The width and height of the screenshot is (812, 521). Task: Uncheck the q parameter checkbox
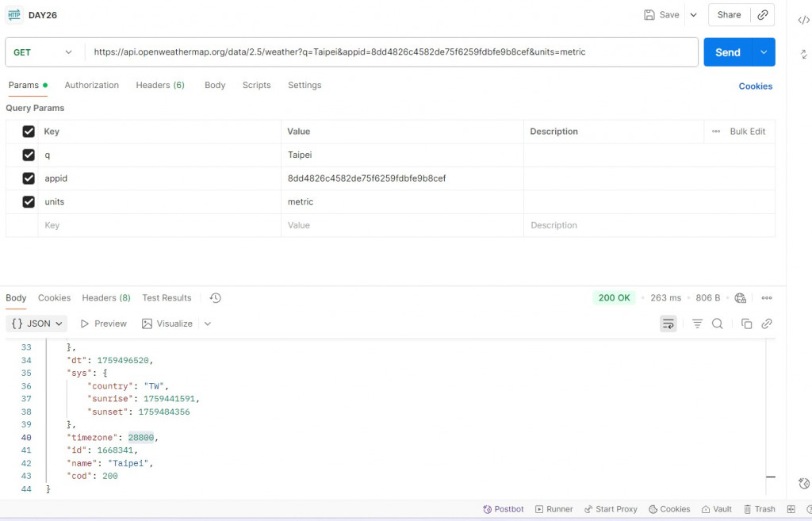coord(29,155)
